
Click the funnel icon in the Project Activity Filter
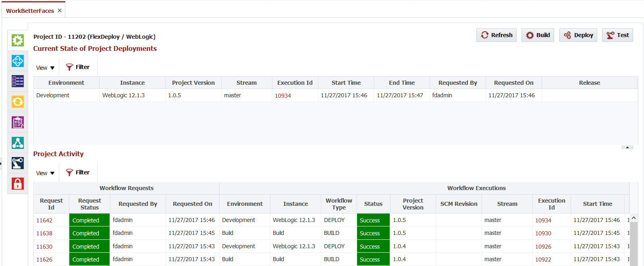tap(69, 172)
